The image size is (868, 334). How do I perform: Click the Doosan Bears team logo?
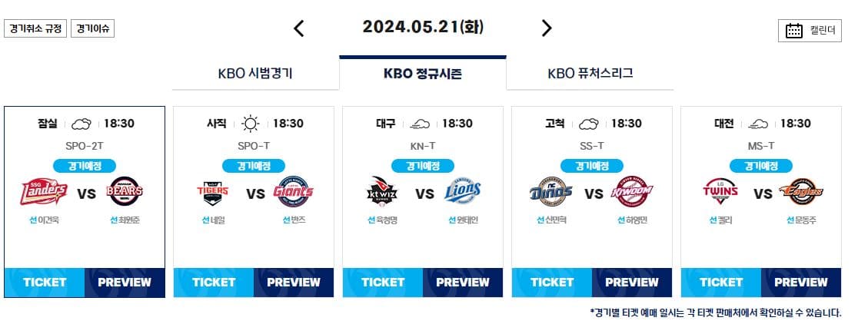coord(126,191)
